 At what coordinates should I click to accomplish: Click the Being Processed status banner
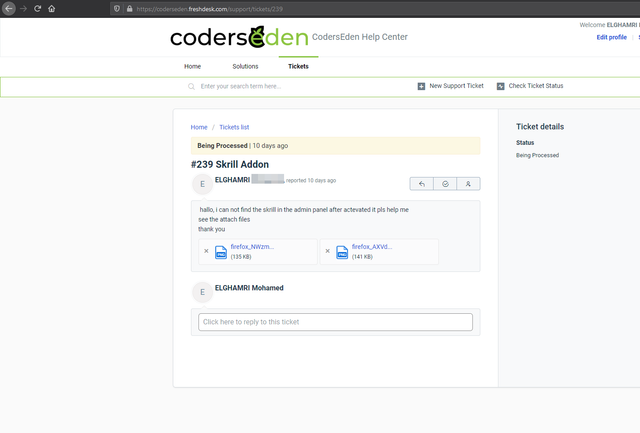(336, 146)
